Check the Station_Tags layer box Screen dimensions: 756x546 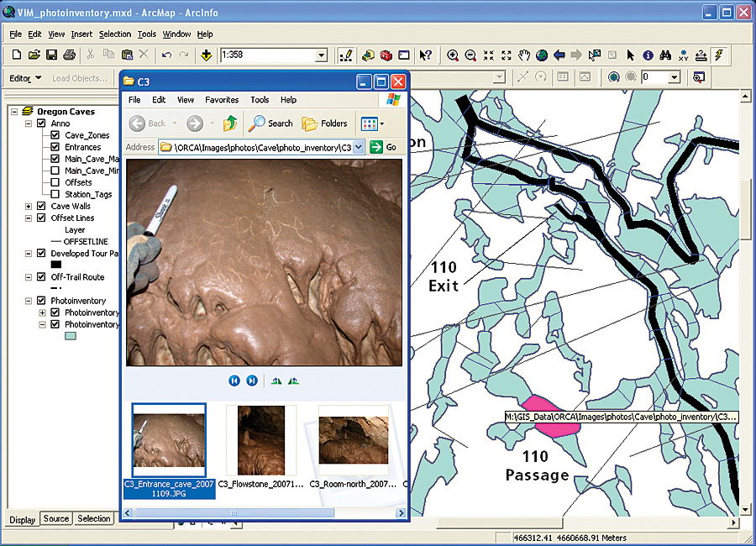(55, 194)
